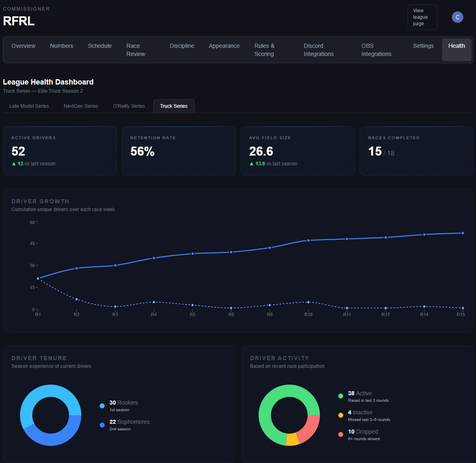
Task: Click the League Health Dashboard heading
Action: coord(48,82)
